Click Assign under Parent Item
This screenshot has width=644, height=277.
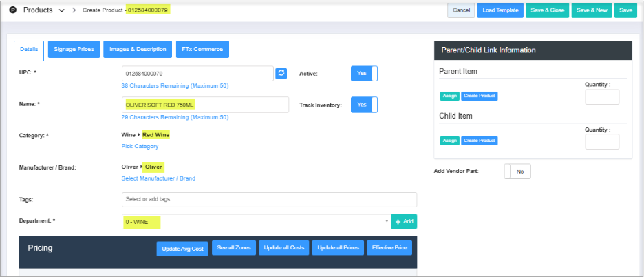(x=449, y=96)
